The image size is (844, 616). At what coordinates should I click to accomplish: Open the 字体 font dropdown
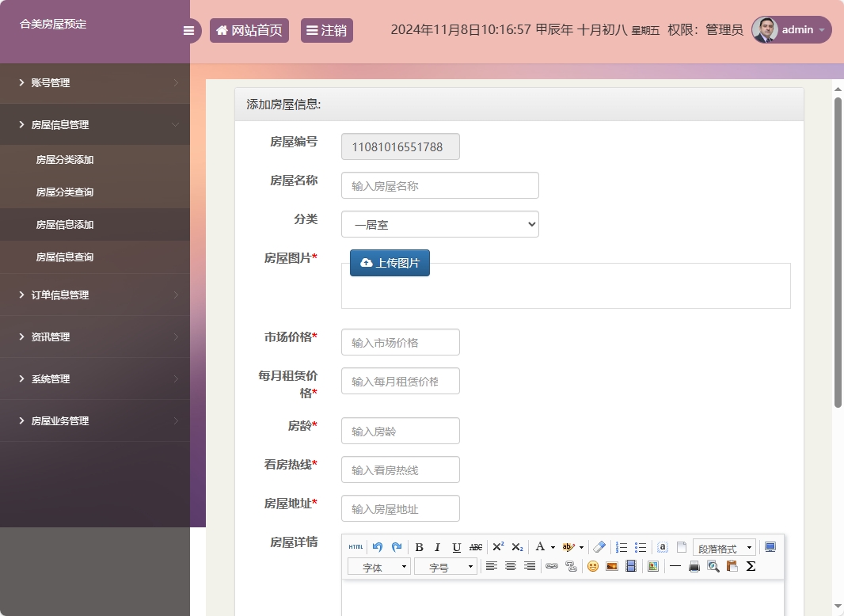point(378,567)
